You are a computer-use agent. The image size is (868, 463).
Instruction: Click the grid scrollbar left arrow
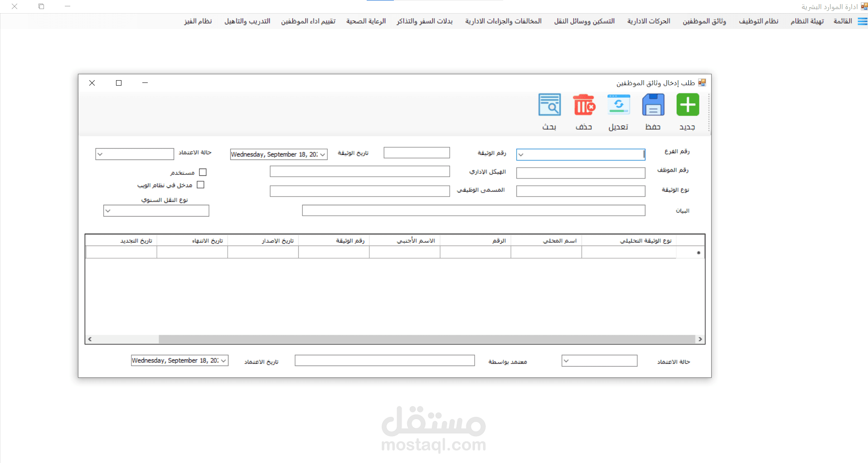tap(90, 339)
